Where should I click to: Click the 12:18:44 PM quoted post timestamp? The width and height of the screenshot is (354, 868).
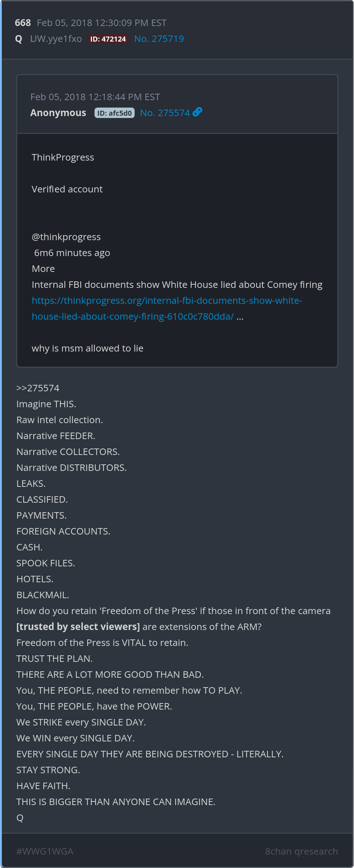tap(95, 97)
